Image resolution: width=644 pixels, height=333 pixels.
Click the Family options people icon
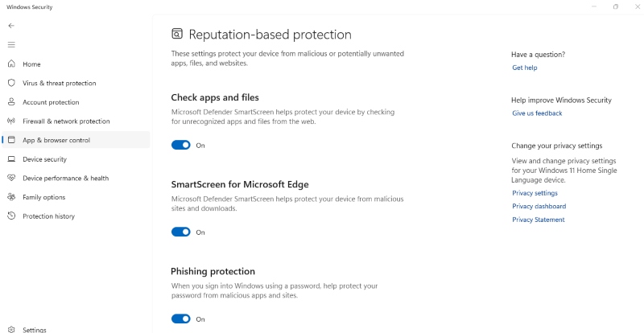[x=11, y=197]
